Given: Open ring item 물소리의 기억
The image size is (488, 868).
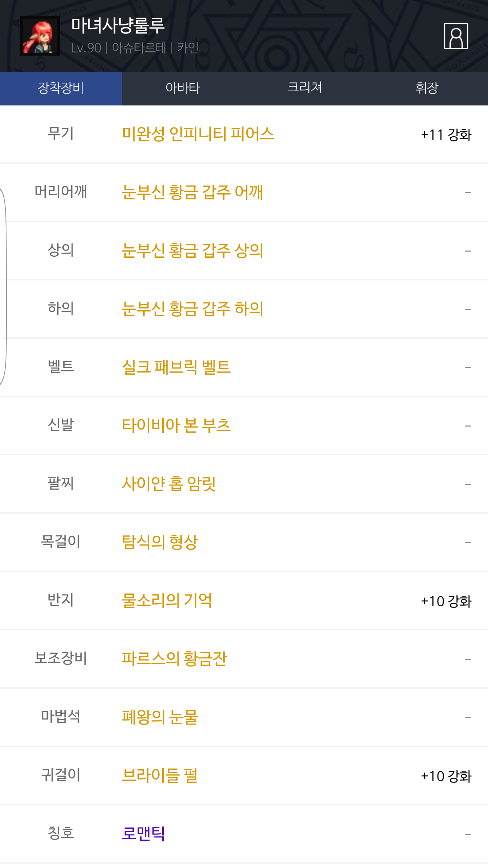Looking at the screenshot, I should (167, 600).
